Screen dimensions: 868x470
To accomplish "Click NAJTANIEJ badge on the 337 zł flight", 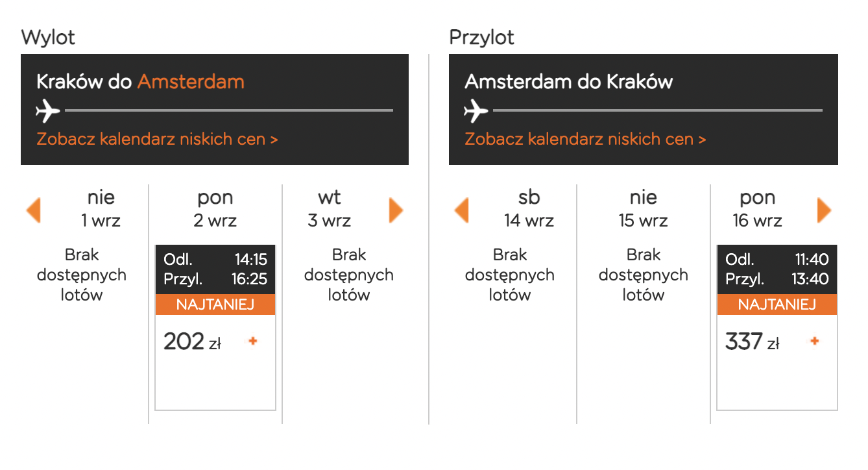I will click(x=777, y=304).
